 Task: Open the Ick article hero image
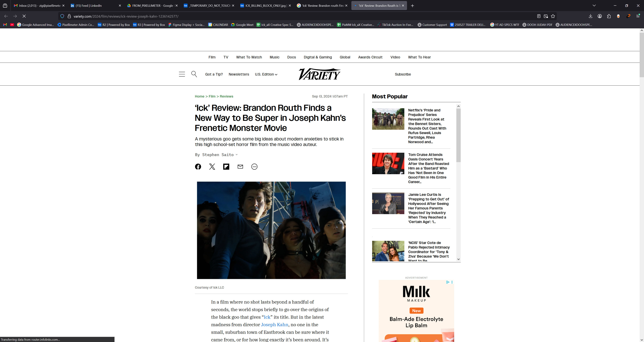[x=271, y=230]
